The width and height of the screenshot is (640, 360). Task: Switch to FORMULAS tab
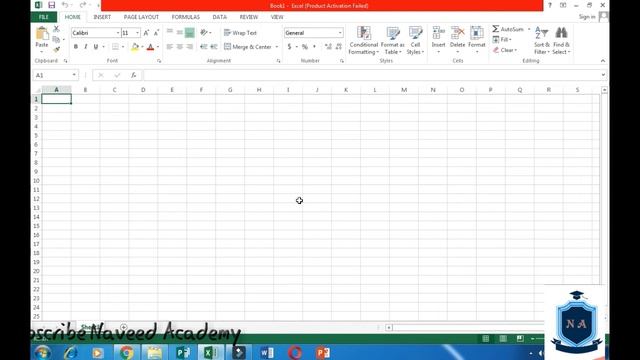pos(186,17)
